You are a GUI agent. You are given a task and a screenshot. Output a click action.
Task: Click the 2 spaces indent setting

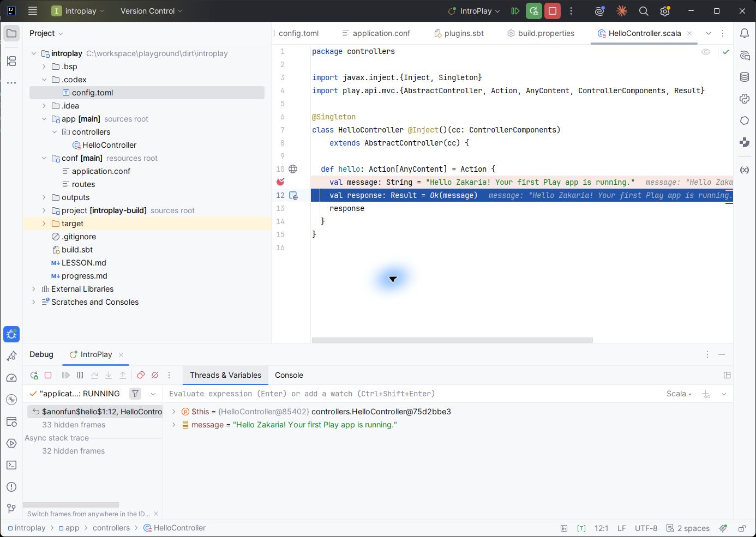pos(688,528)
